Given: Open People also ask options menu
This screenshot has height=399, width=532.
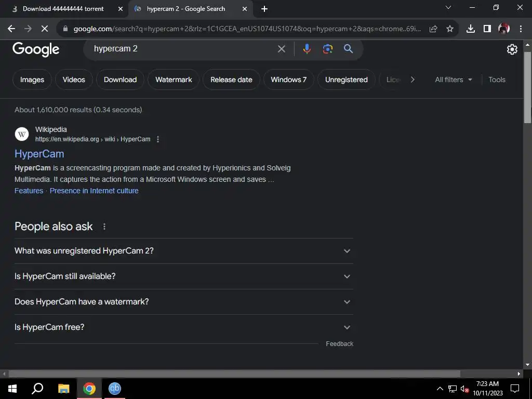Looking at the screenshot, I should pyautogui.click(x=104, y=227).
